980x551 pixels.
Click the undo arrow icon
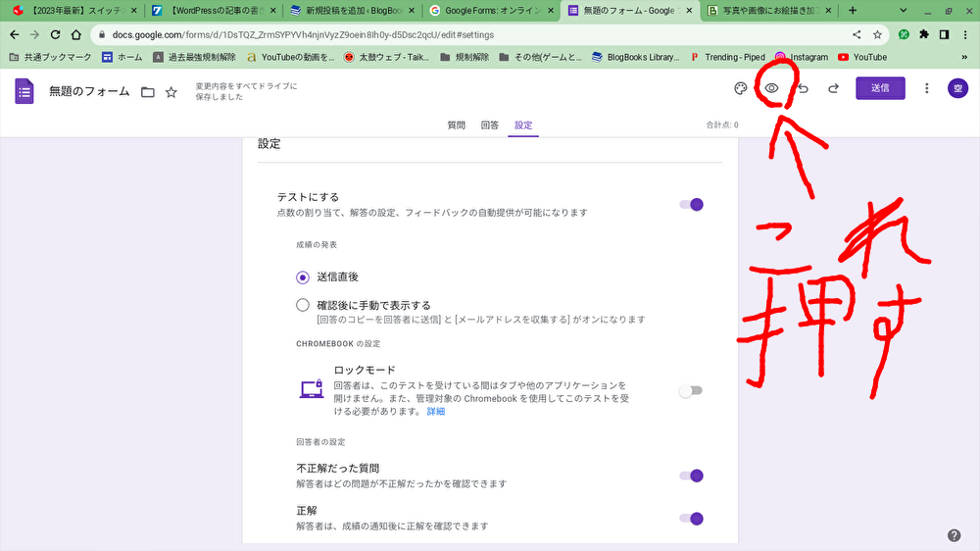(x=803, y=89)
